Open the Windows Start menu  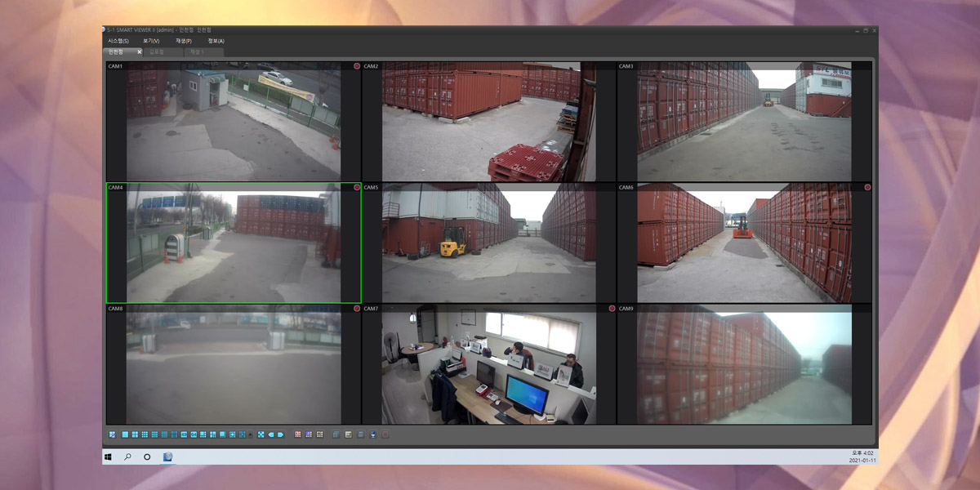(109, 457)
